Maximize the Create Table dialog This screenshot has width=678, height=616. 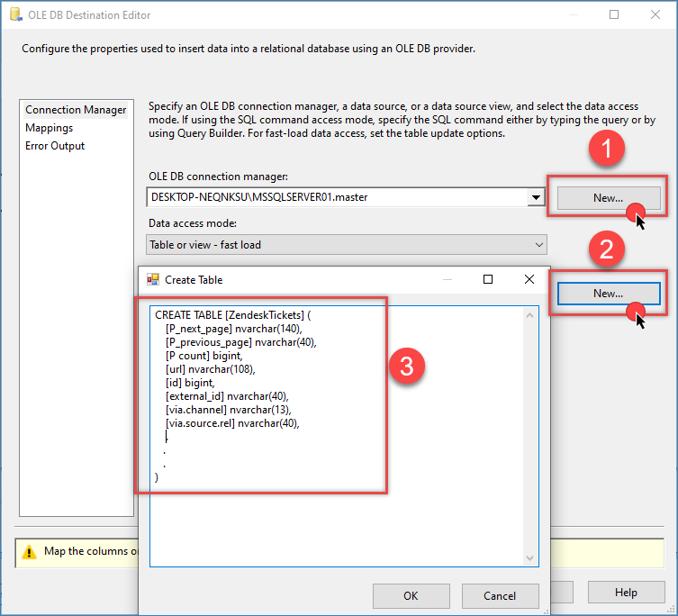pos(488,280)
